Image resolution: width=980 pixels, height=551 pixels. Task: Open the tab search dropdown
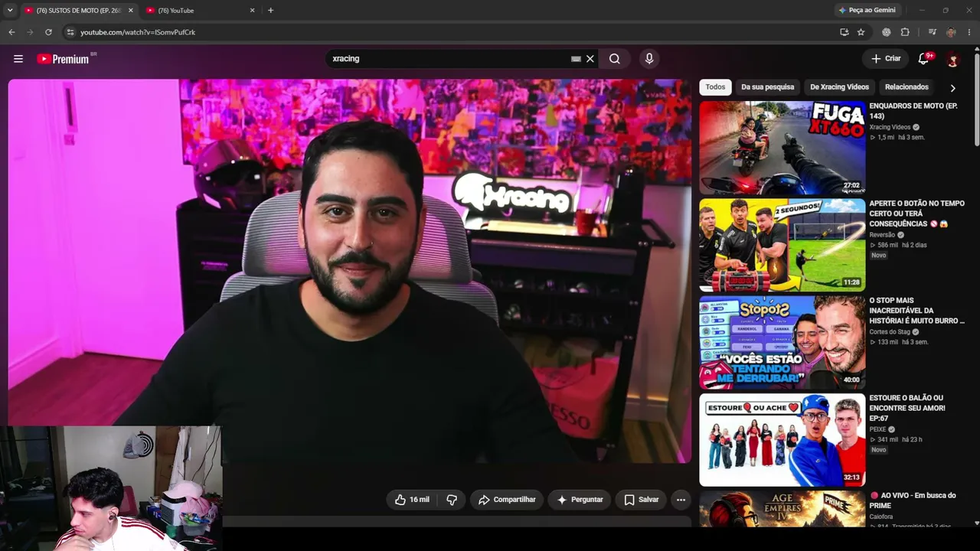10,11
